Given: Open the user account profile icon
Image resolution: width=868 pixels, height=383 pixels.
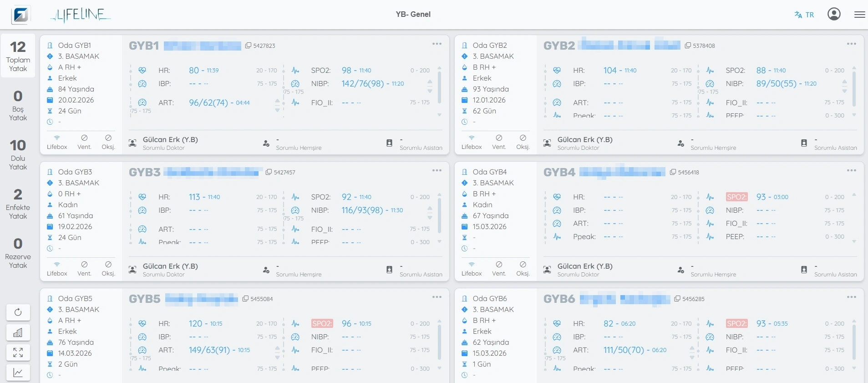Looking at the screenshot, I should coord(834,14).
